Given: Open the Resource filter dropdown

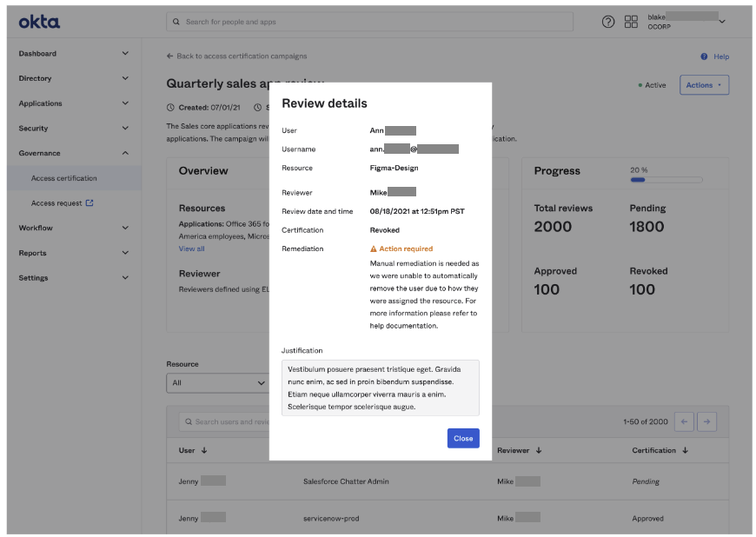Looking at the screenshot, I should [x=219, y=382].
